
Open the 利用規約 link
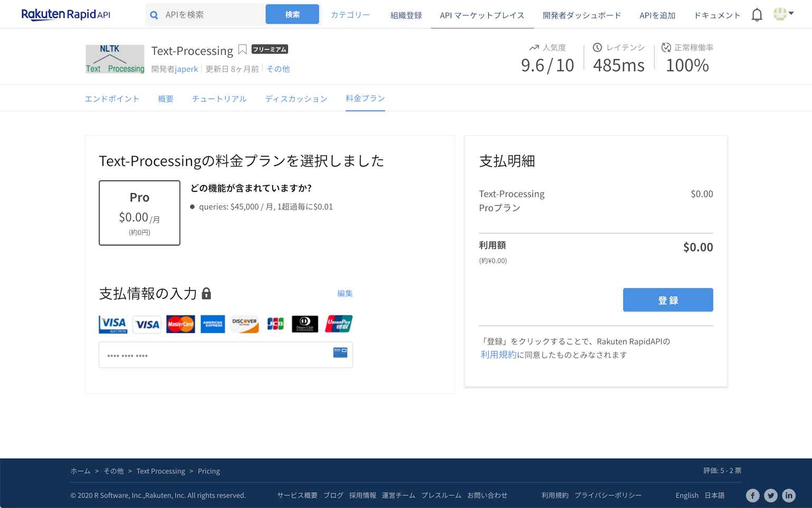[x=498, y=354]
